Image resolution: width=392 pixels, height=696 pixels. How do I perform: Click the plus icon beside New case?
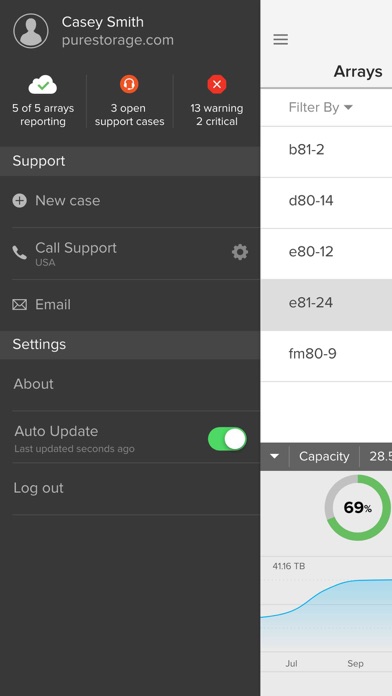(x=19, y=201)
